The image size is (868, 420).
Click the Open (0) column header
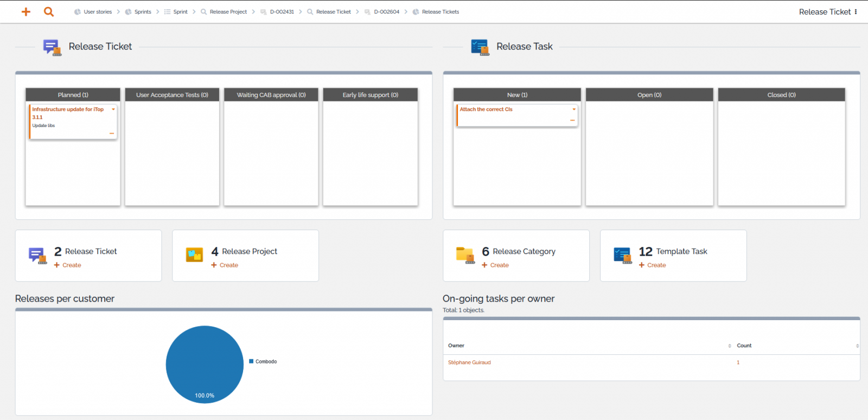point(649,94)
